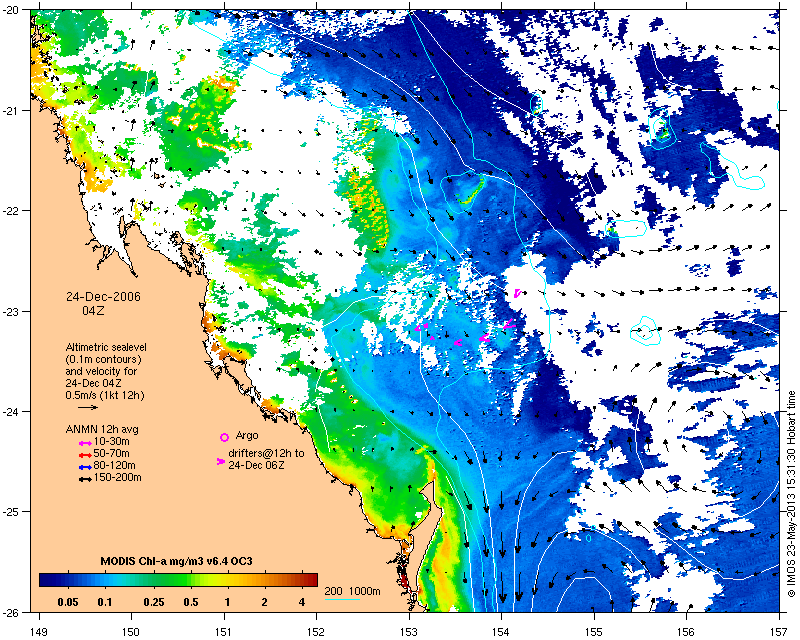The image size is (800, 640).
Task: Click longitude axis label 153
Action: (409, 632)
